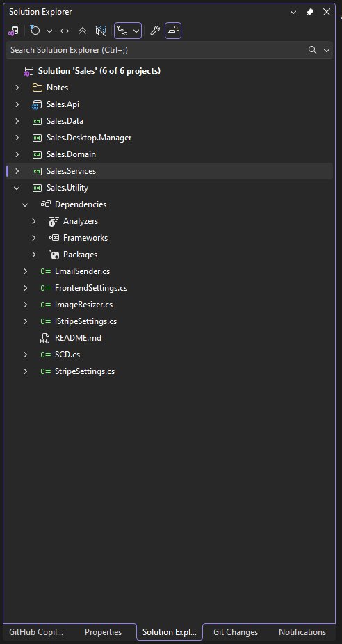Open the Window Position dropdown arrow
The height and width of the screenshot is (644, 342).
[293, 12]
